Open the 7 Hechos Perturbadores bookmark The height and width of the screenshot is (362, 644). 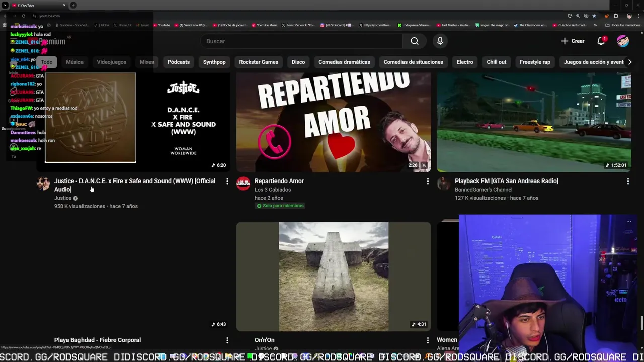click(570, 25)
